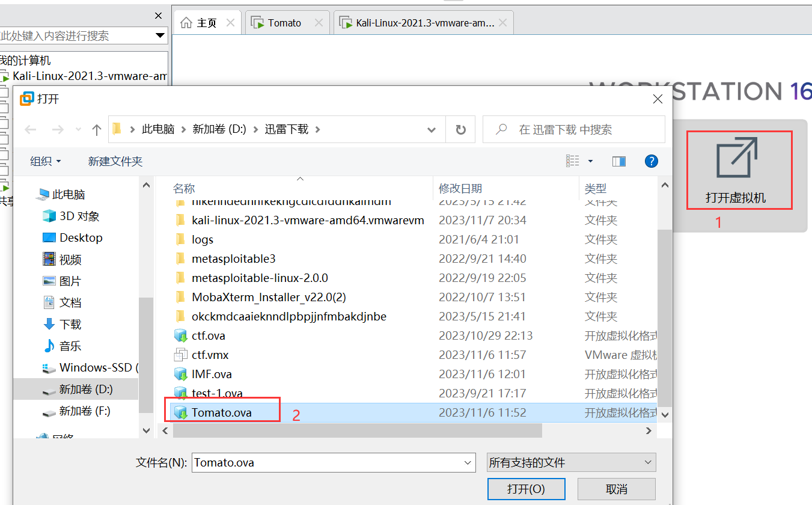
Task: Click the 取消 button
Action: pos(617,489)
